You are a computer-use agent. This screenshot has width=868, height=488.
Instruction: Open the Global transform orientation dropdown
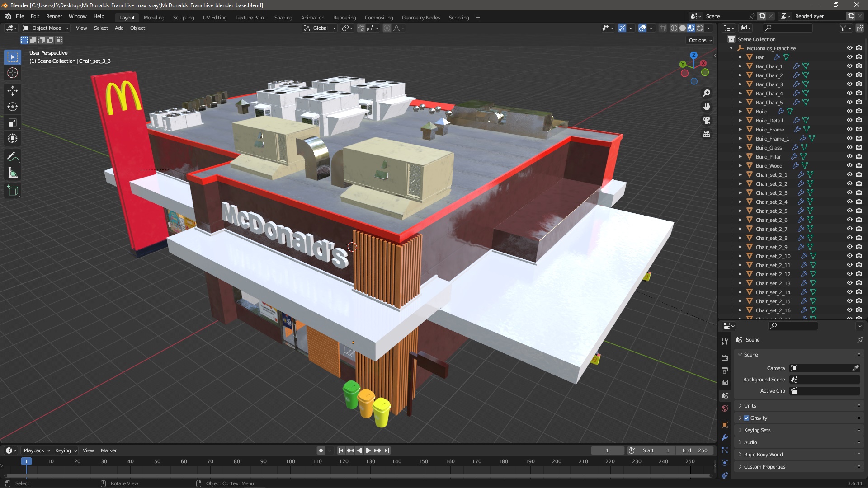click(320, 28)
